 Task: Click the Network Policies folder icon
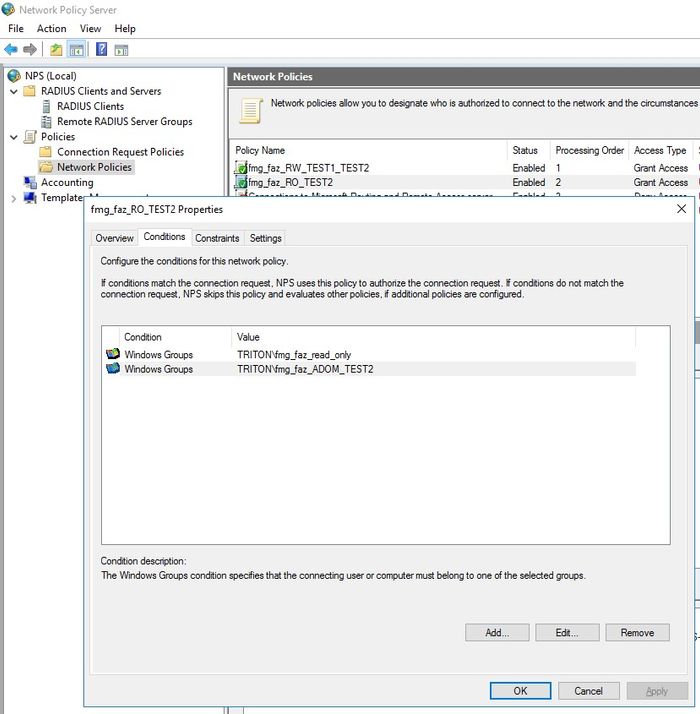(46, 167)
